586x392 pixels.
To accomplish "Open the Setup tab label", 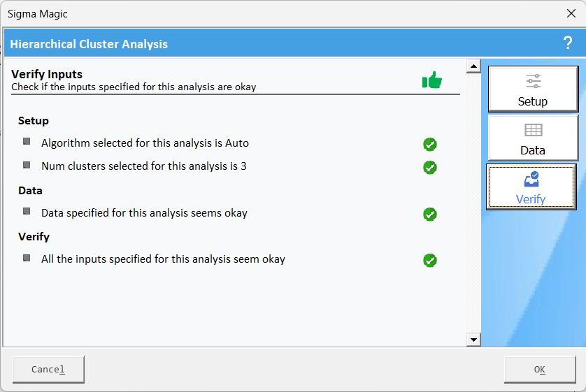I will tap(533, 101).
